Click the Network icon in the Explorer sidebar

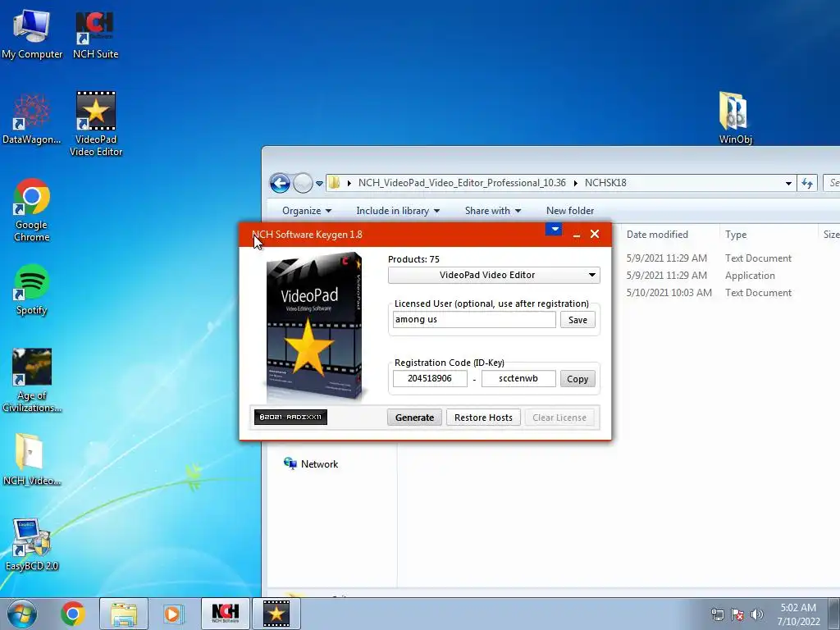(290, 464)
